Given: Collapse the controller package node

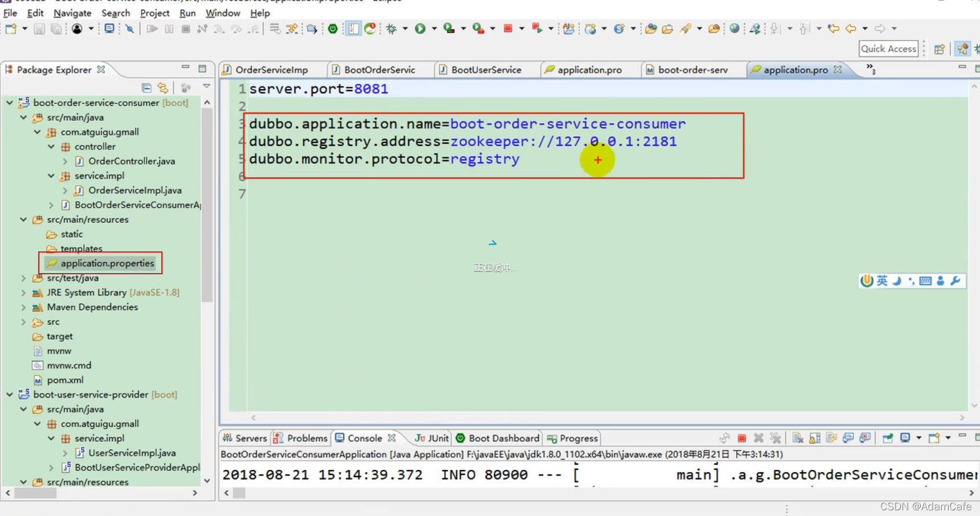Looking at the screenshot, I should point(51,147).
